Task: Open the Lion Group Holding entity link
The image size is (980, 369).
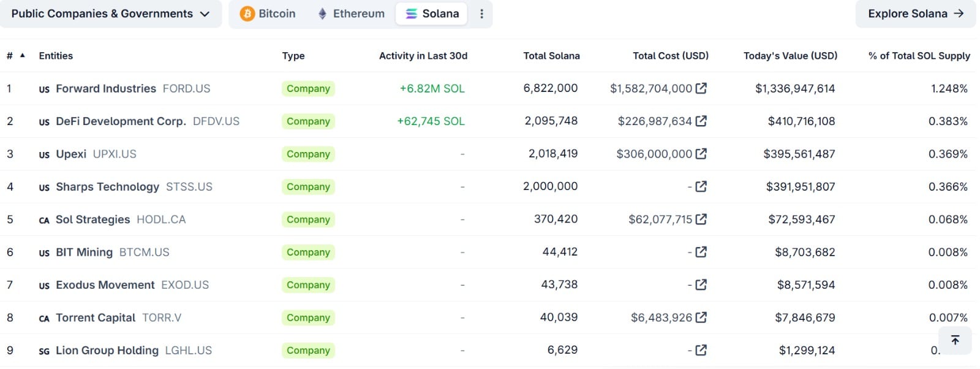Action: 107,350
